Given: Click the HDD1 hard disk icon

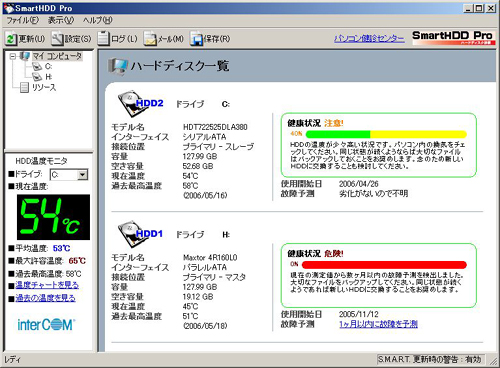Looking at the screenshot, I should click(128, 233).
